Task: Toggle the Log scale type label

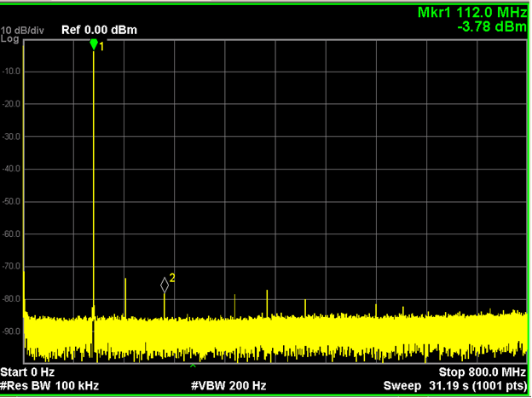Action: point(9,39)
